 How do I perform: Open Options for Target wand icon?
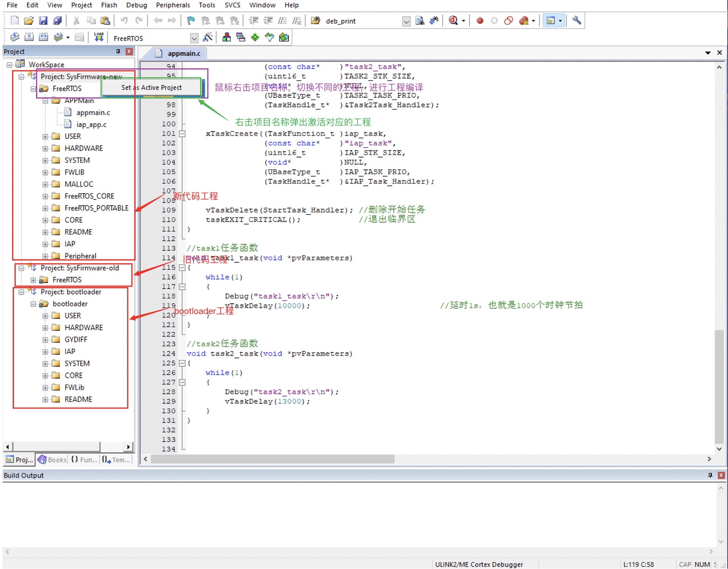coord(207,37)
